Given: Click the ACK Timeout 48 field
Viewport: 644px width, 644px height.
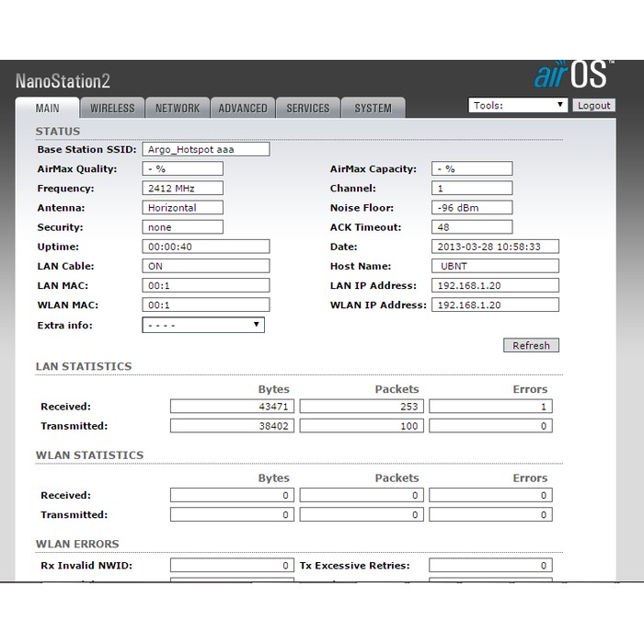Looking at the screenshot, I should 472,227.
